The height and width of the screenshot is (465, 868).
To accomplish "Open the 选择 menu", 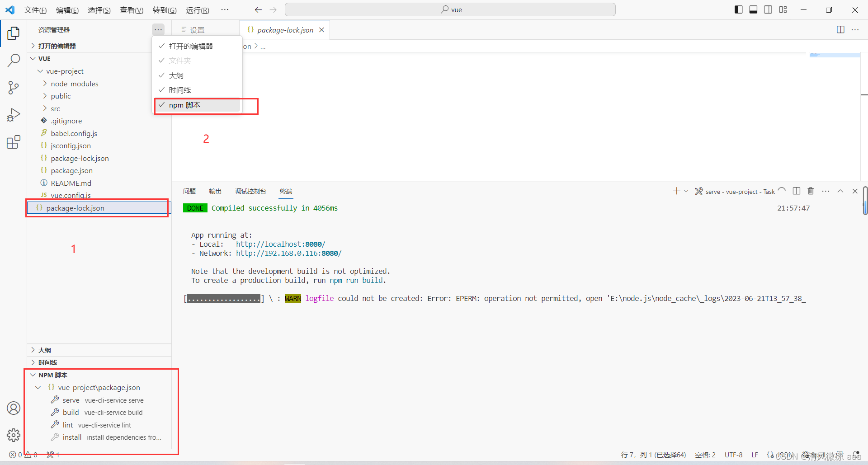I will 99,10.
